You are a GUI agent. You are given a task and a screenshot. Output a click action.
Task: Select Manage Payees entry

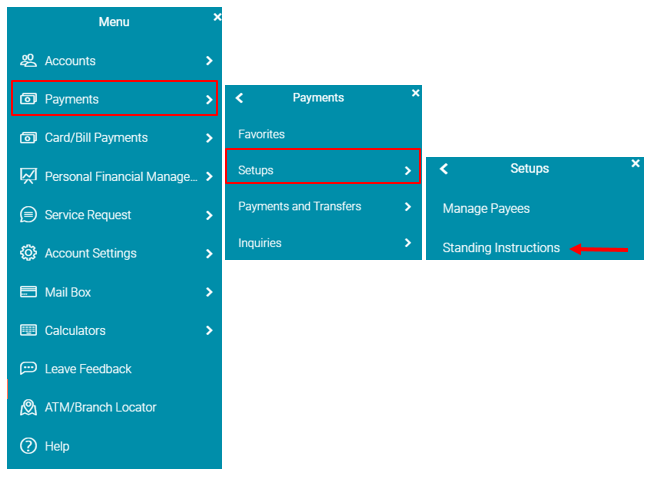(486, 209)
